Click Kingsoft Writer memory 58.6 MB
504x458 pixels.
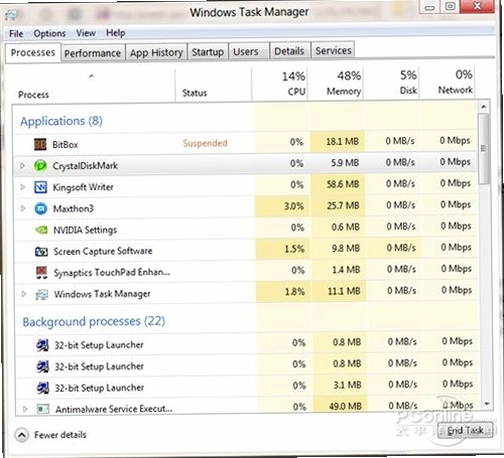343,184
